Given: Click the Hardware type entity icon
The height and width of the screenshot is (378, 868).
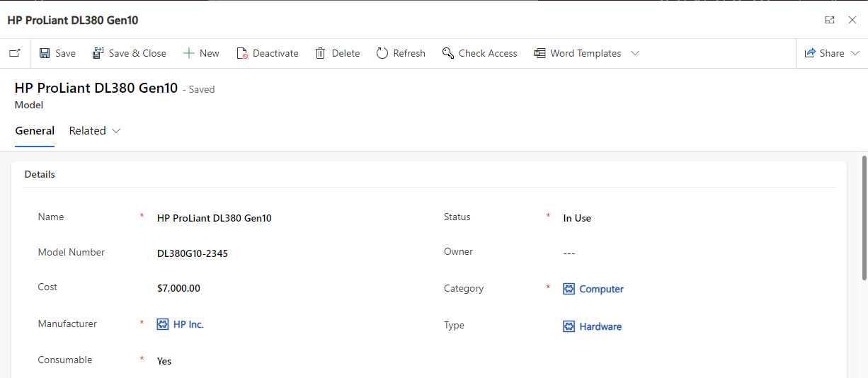Looking at the screenshot, I should tap(569, 326).
